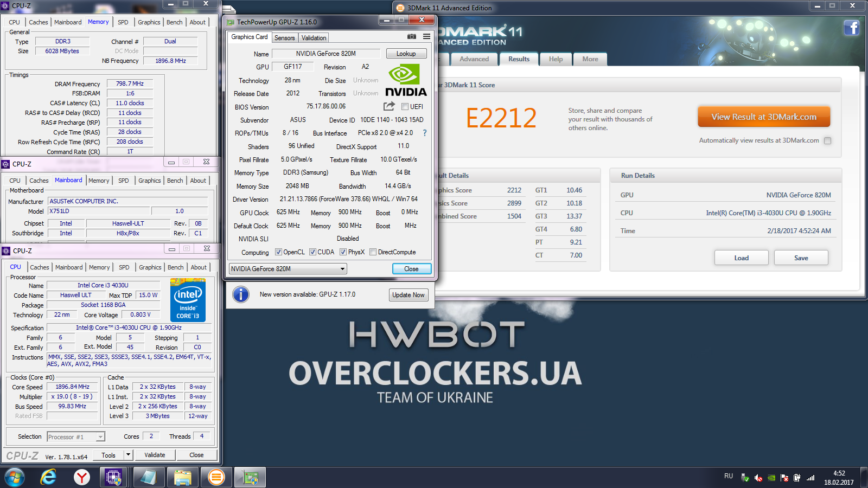Open the Windows Start orb
Screen dimensions: 868x488
point(15,477)
